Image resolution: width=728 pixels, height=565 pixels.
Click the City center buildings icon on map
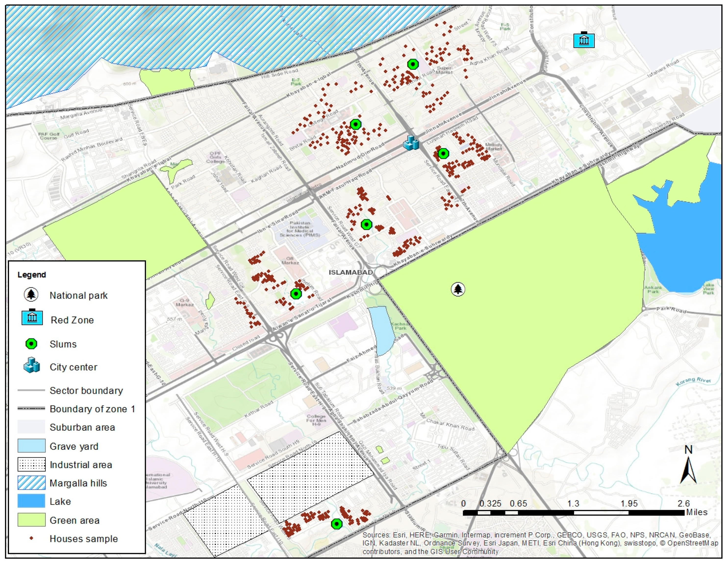411,143
